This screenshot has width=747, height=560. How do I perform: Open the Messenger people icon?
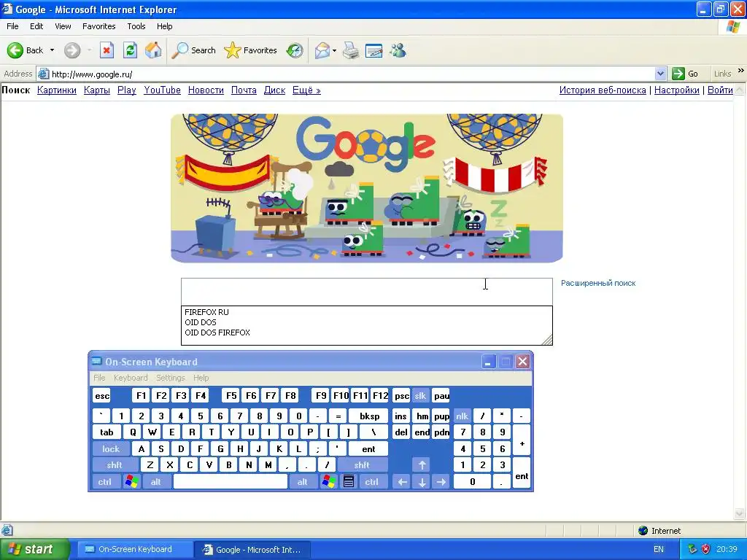point(398,50)
